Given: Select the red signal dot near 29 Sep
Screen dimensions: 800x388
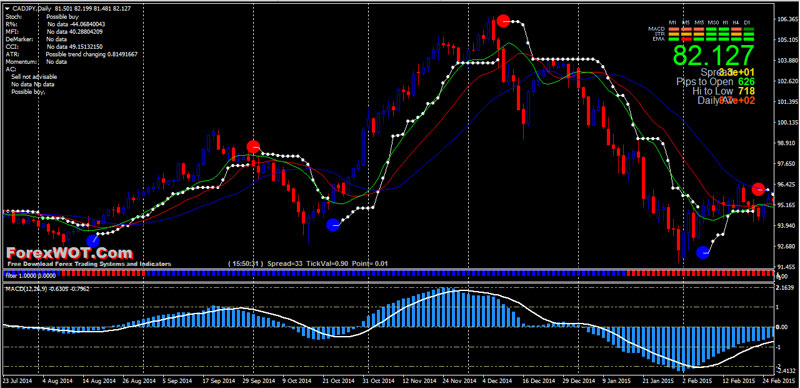Looking at the screenshot, I should 253,147.
